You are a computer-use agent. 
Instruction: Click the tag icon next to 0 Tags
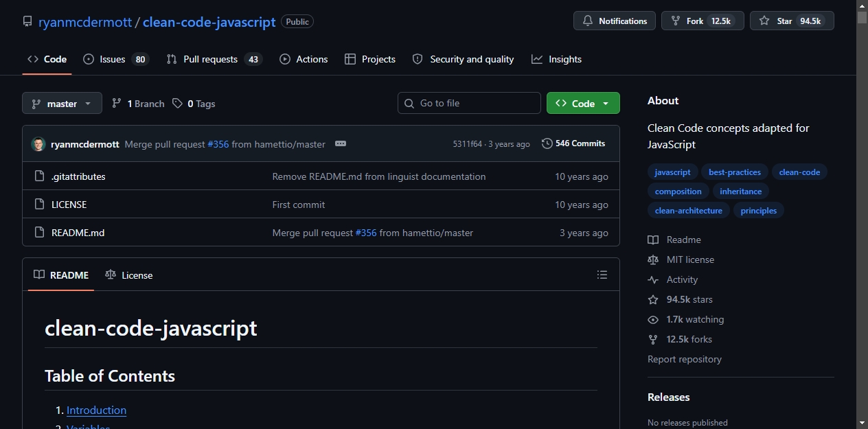(178, 103)
